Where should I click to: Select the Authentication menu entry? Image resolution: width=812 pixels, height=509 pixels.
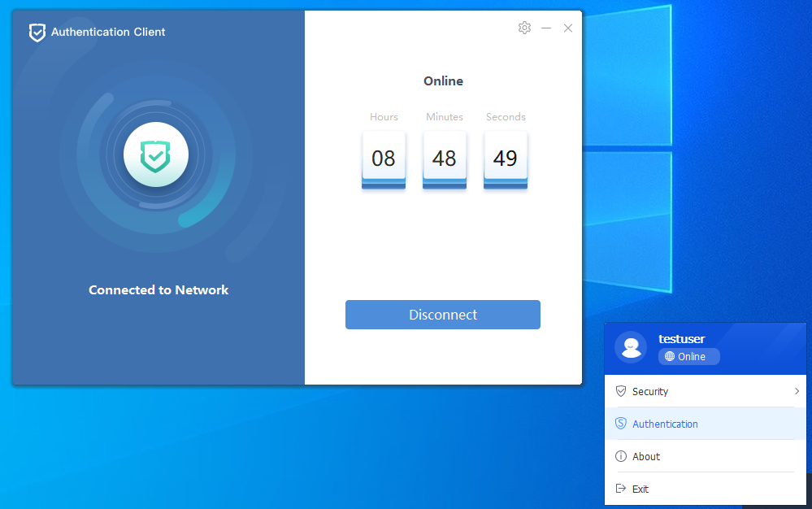665,424
